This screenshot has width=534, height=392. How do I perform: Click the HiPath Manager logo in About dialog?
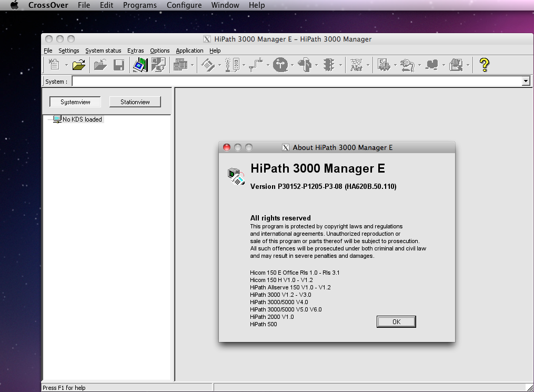pos(236,176)
